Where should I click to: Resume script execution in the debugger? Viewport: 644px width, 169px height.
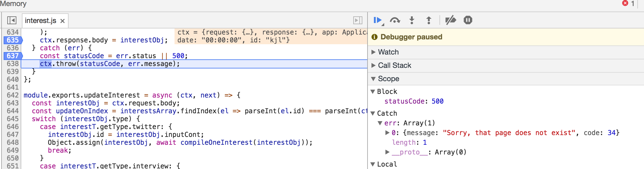tap(378, 20)
